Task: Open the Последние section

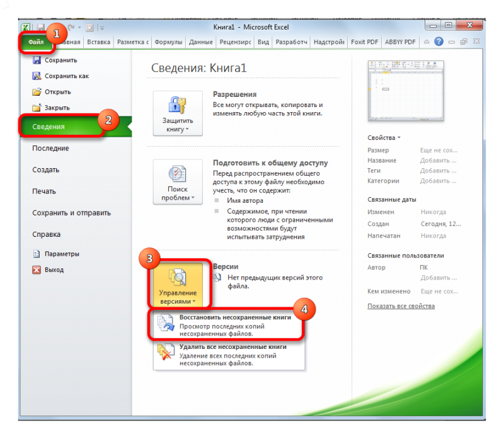Action: pyautogui.click(x=50, y=148)
